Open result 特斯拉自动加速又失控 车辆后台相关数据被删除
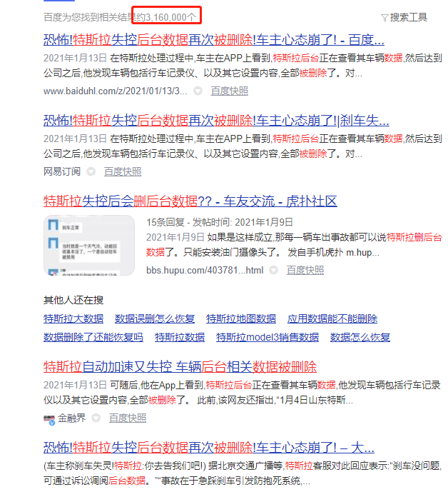This screenshot has height=492, width=448. pyautogui.click(x=180, y=367)
